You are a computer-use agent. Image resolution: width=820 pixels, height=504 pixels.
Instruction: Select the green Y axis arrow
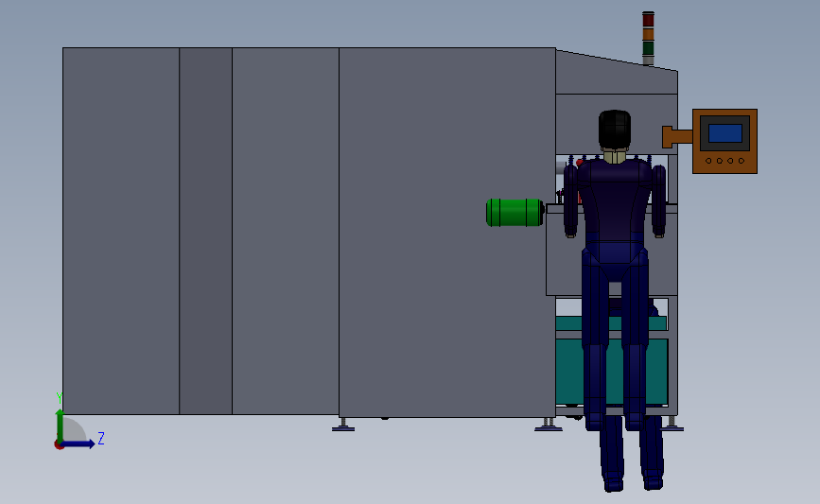(61, 426)
